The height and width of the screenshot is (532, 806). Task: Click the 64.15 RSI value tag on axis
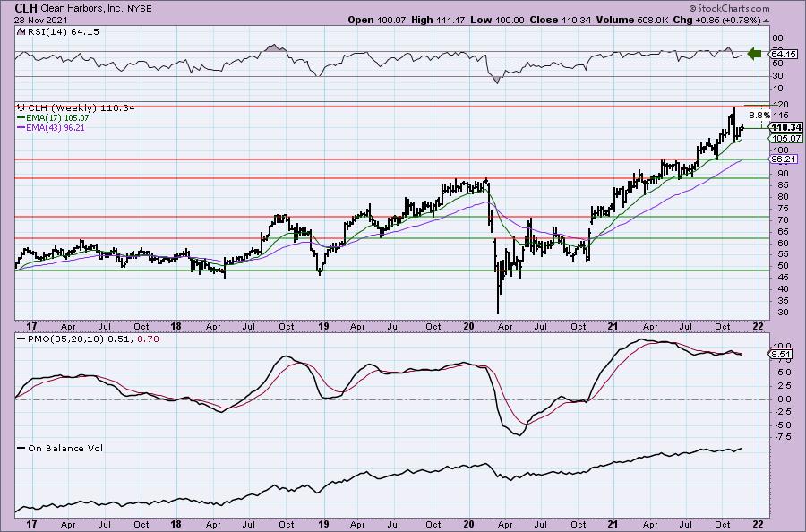(x=784, y=54)
